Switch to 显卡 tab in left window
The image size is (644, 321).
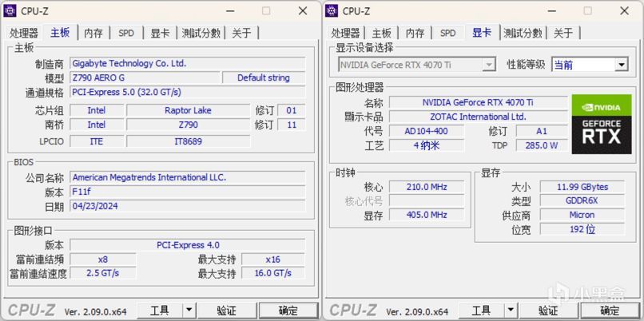point(160,33)
